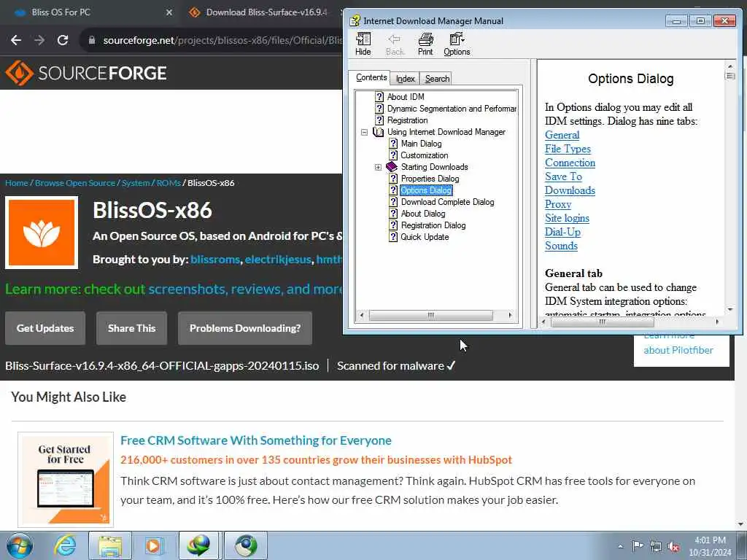Follow the General link in help
This screenshot has width=747, height=560.
click(x=562, y=135)
